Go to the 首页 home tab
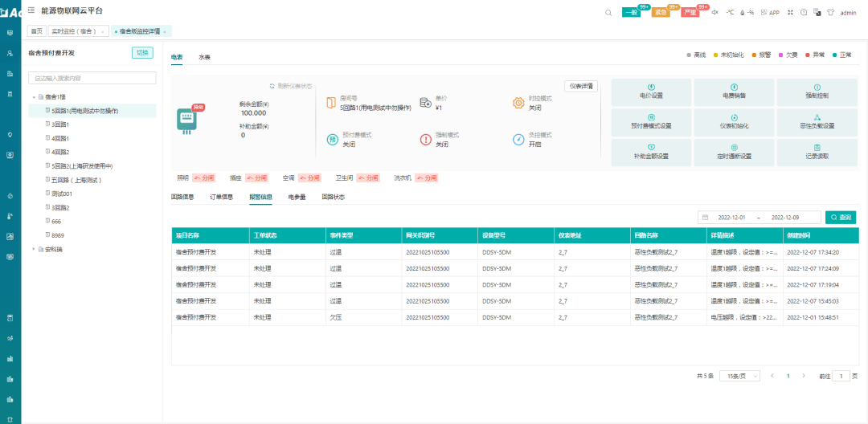 point(36,31)
